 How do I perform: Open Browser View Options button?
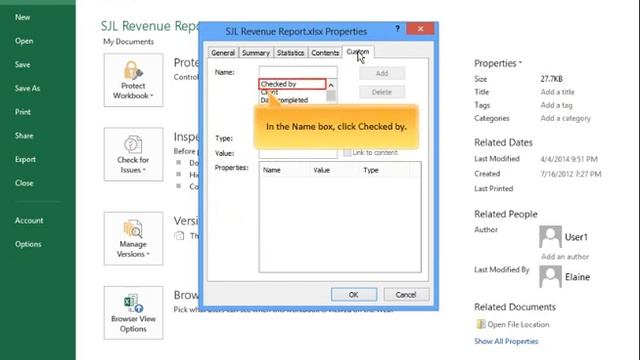(133, 313)
